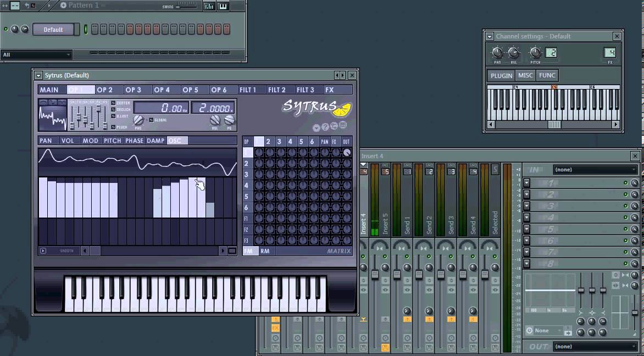The width and height of the screenshot is (644, 356).
Task: Turn the OUT knob for operator 1 in matrix
Action: 347,152
